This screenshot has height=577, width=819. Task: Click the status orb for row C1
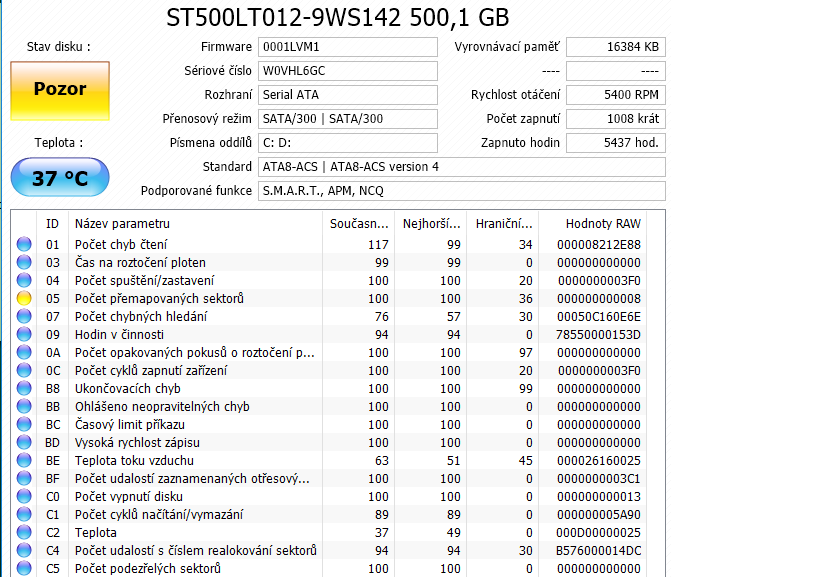click(24, 514)
